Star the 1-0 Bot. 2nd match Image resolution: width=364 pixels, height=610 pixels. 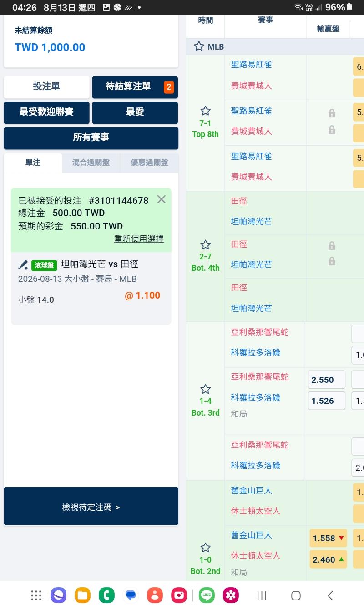pos(206,548)
